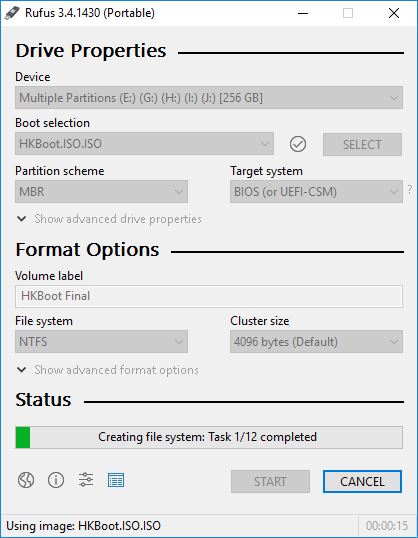Open the Device dropdown
The height and width of the screenshot is (538, 418).
(x=209, y=98)
